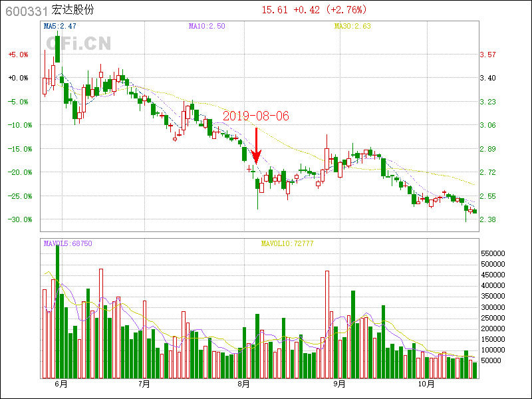Click the -30.0% axis label
The height and width of the screenshot is (399, 532).
tap(17, 219)
